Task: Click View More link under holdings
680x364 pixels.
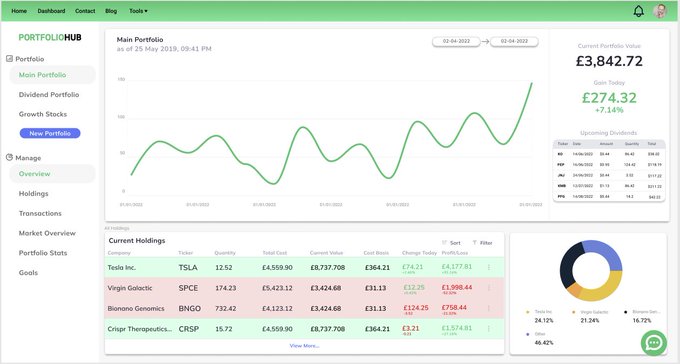Action: 304,346
